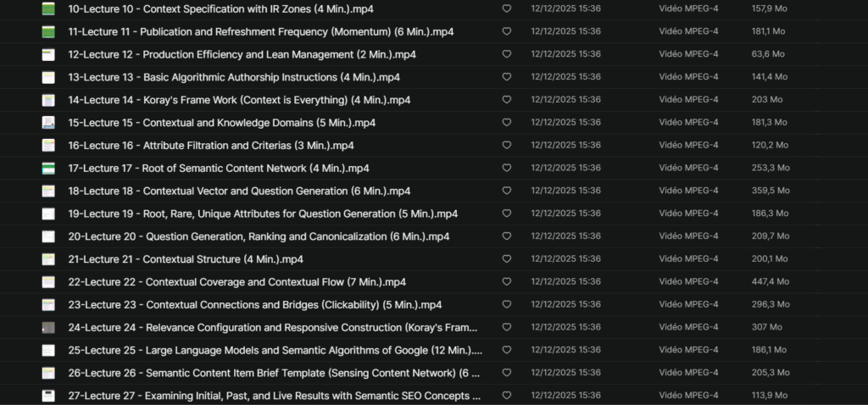
Task: Click heart icon for Lecture 20 row
Action: 507,236
